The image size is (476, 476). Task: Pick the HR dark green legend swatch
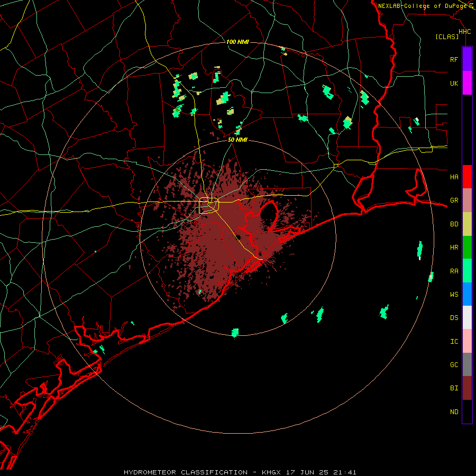(x=467, y=248)
